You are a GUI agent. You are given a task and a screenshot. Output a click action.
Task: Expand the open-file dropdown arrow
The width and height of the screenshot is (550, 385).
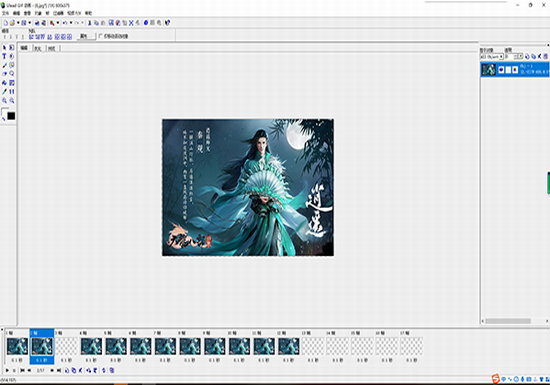tap(18, 23)
